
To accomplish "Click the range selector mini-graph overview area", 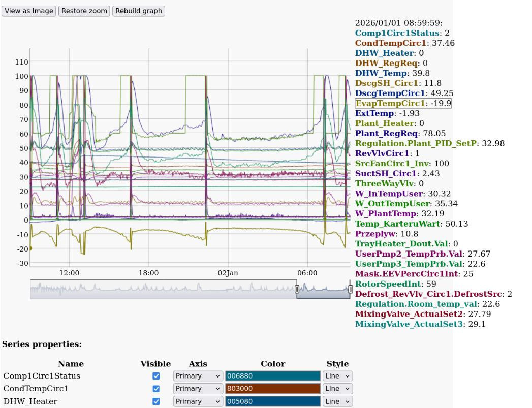I will [x=163, y=290].
